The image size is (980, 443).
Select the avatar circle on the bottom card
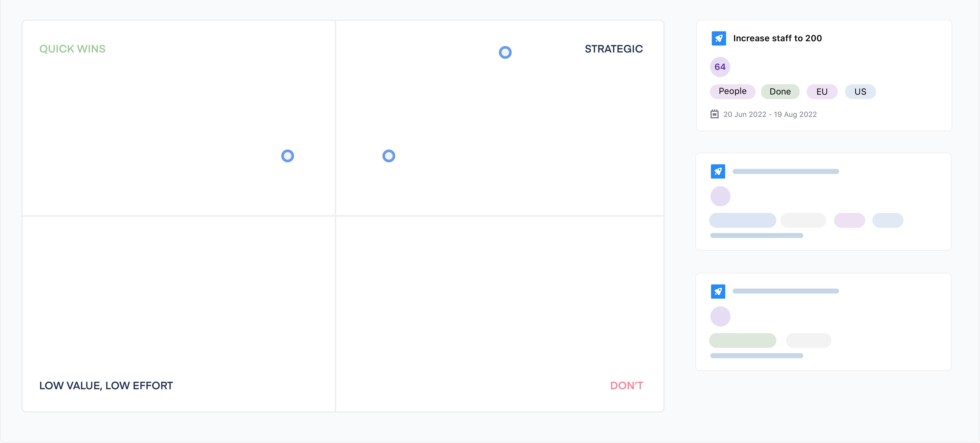(x=721, y=316)
